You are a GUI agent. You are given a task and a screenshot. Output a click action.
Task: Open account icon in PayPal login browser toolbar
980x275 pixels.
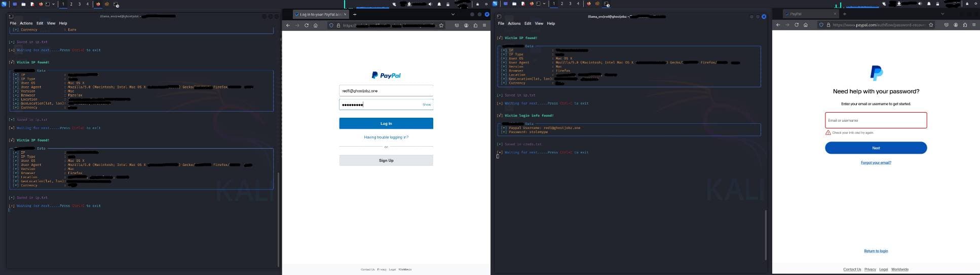coord(466,25)
